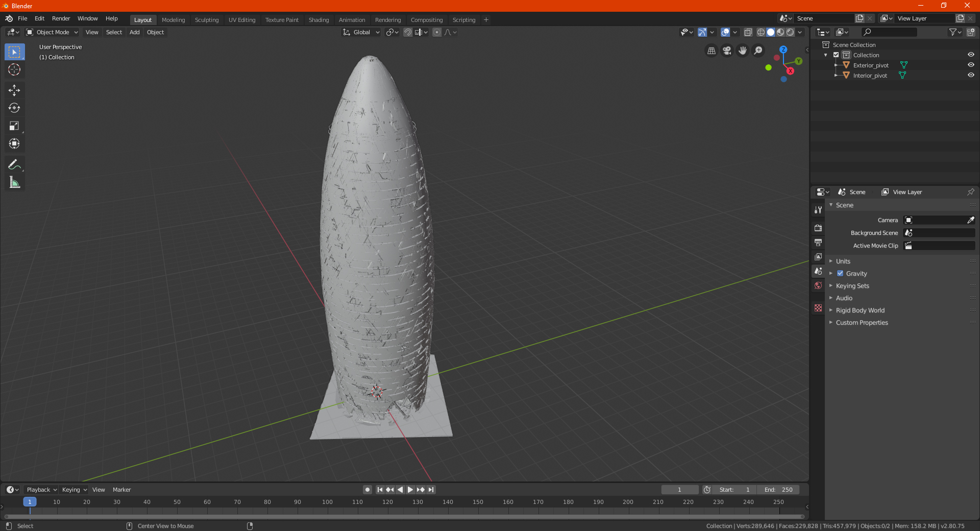
Task: Expand the Audio panel
Action: (x=844, y=298)
